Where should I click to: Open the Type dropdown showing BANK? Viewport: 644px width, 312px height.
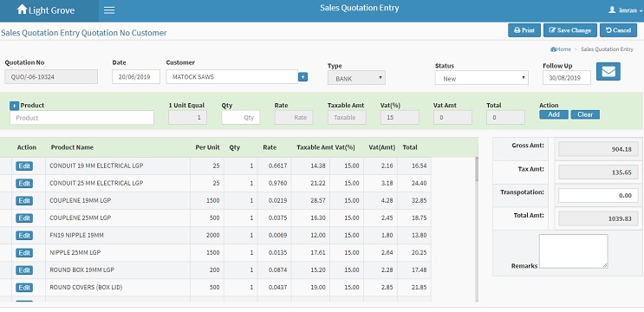point(356,78)
